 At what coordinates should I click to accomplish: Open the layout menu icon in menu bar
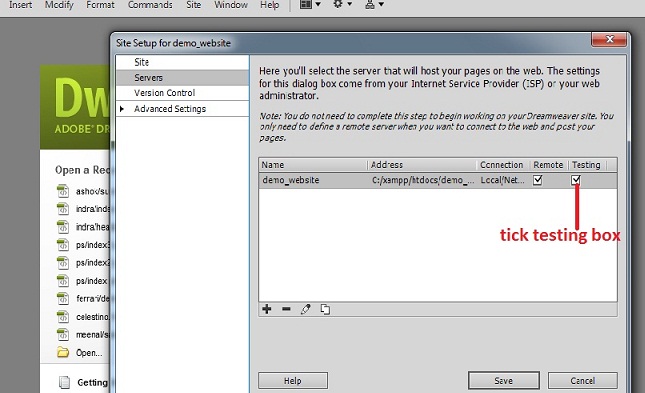click(x=310, y=5)
